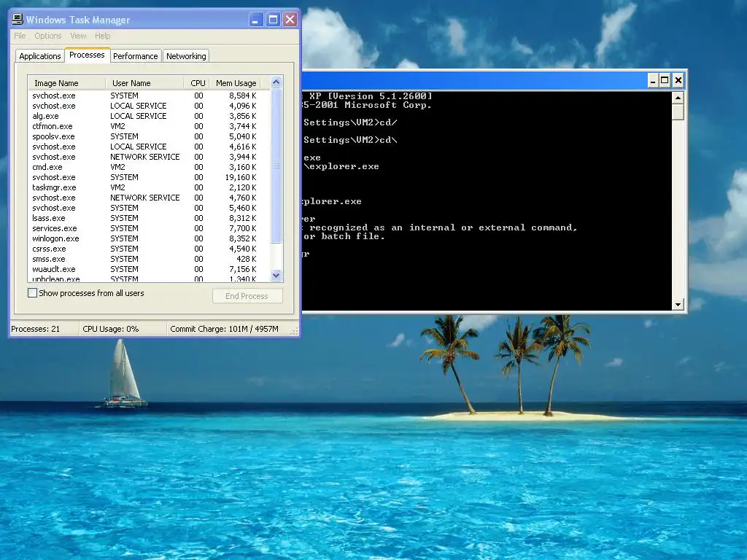Screen dimensions: 747x560
Task: Select the spoolsv.exe process row
Action: (149, 136)
